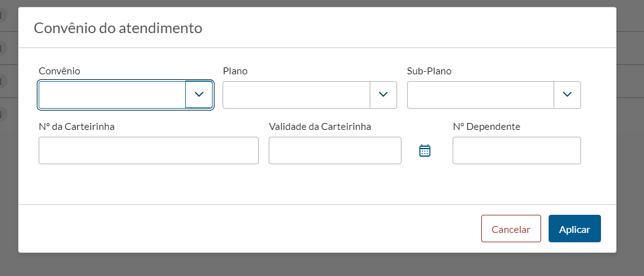Click the Nº da Carteirinha label
The height and width of the screenshot is (276, 644).
(x=76, y=127)
